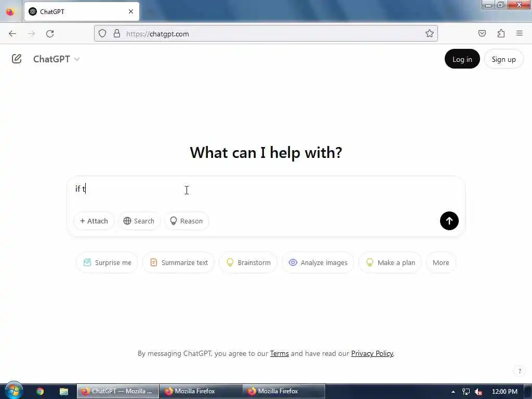Go back with the browser back arrow
This screenshot has width=532, height=399.
pos(12,34)
